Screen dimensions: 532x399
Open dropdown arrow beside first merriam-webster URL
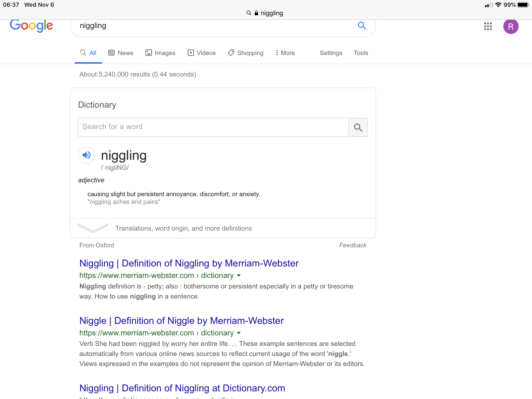(239, 276)
